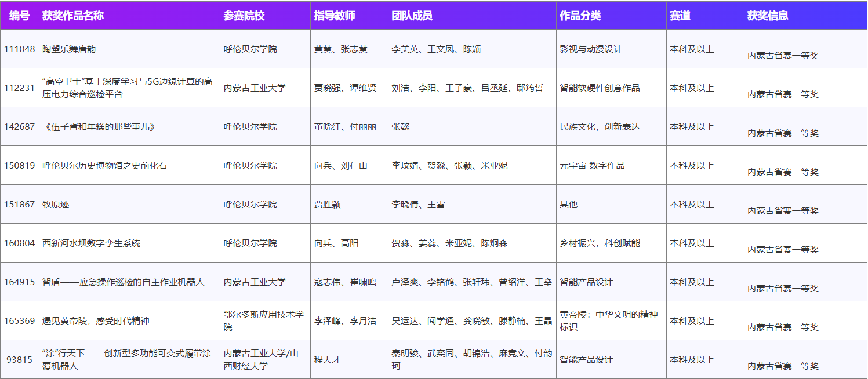Click the 编号 column header
Image resolution: width=868 pixels, height=379 pixels.
(x=19, y=16)
